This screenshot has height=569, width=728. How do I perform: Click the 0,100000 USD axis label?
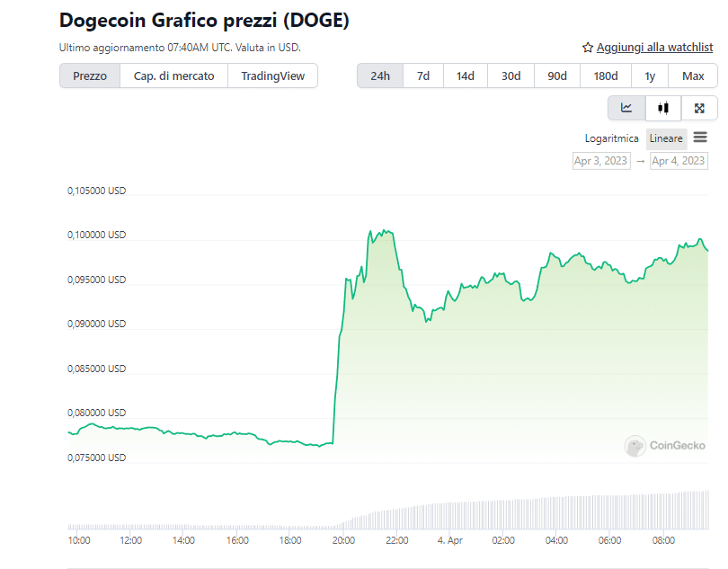tap(96, 235)
